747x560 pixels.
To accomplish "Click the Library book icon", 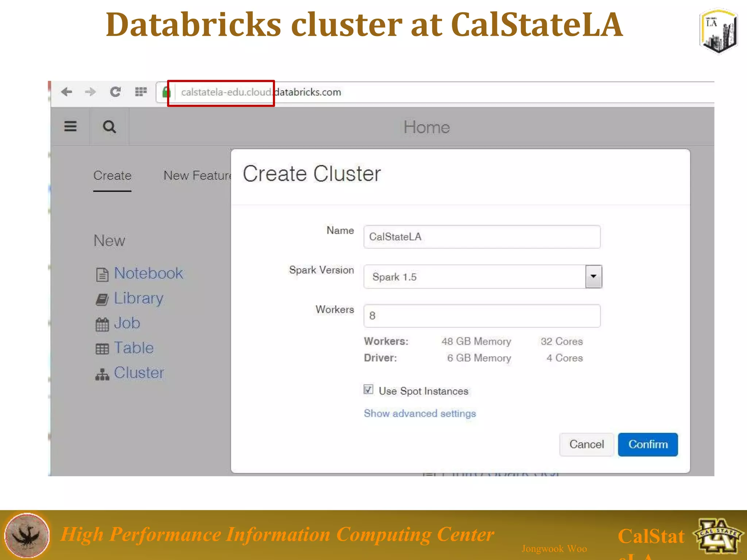I will click(102, 299).
